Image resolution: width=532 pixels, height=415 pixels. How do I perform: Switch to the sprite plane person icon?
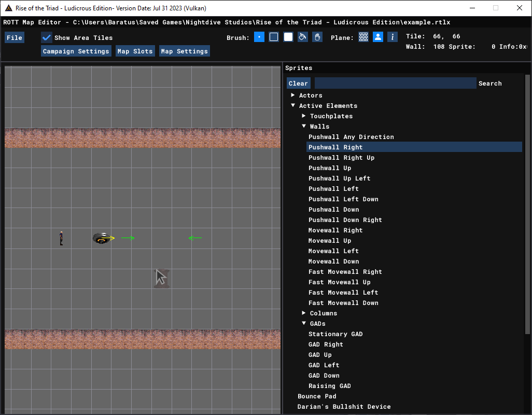point(378,37)
